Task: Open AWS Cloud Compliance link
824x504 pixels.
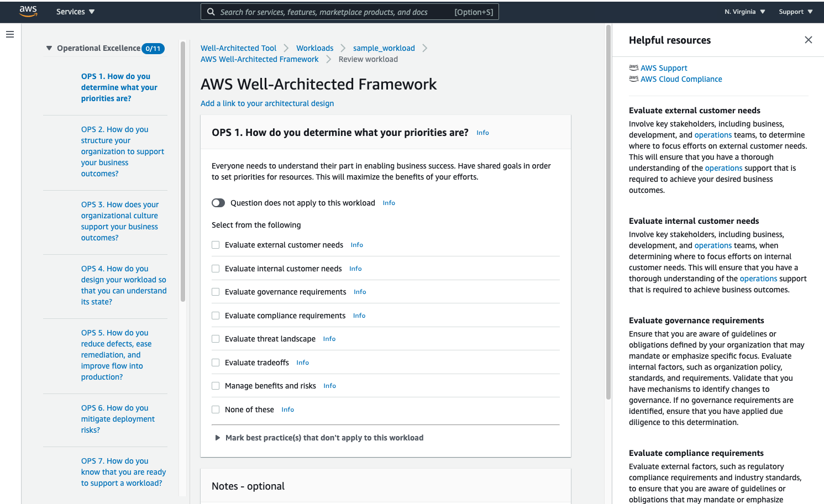Action: pyautogui.click(x=681, y=79)
